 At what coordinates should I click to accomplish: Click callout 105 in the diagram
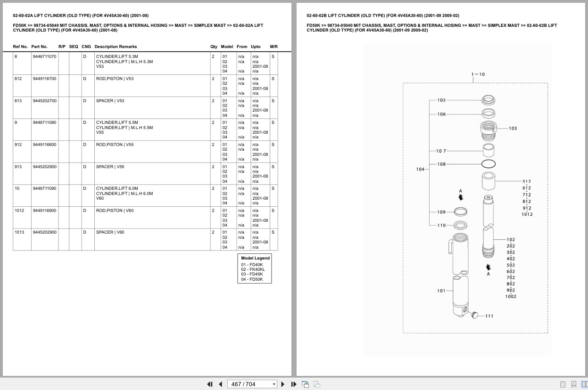pyautogui.click(x=441, y=100)
